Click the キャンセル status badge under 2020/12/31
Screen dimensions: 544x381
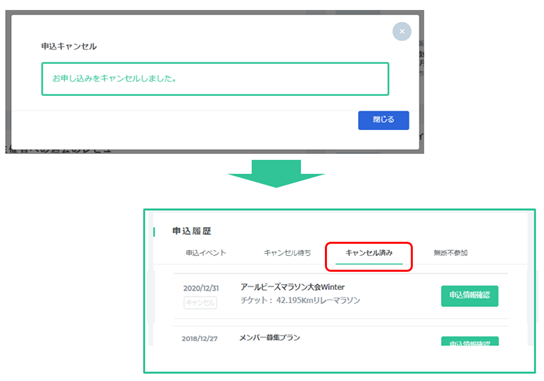(200, 303)
